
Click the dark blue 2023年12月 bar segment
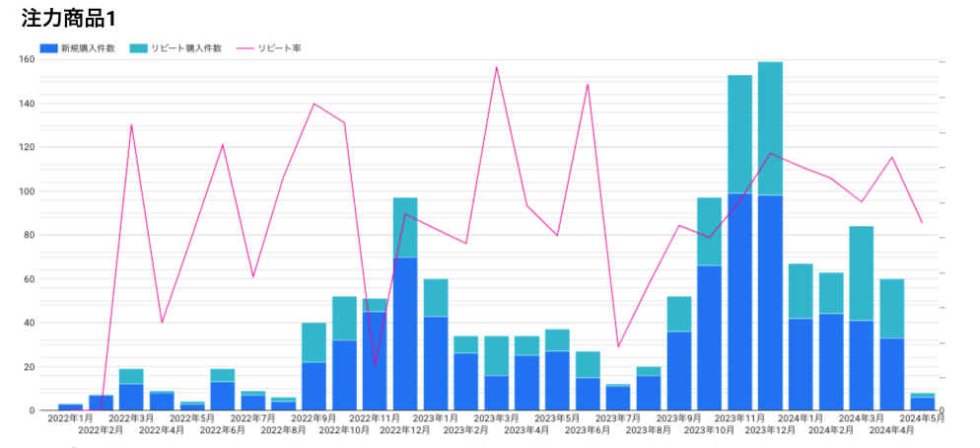[770, 302]
